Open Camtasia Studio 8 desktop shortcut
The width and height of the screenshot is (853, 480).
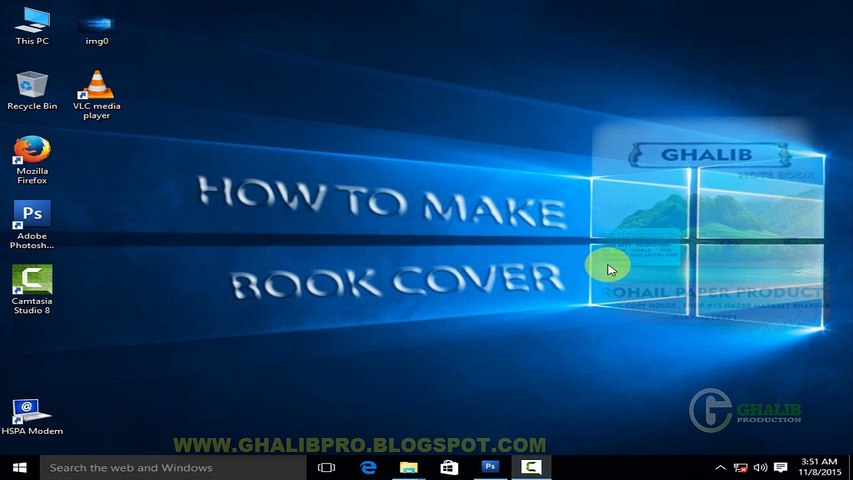(32, 290)
